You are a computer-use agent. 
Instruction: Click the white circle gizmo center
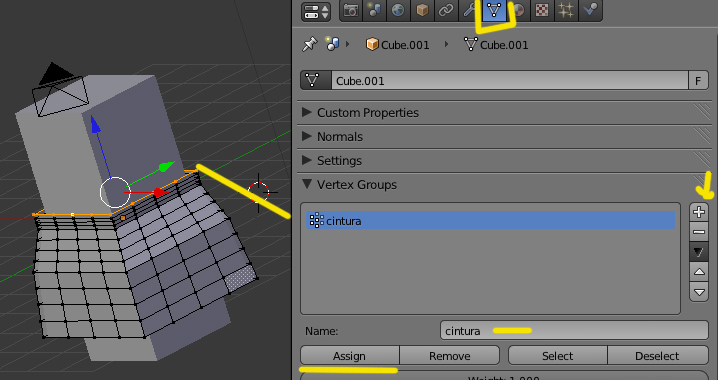point(115,192)
